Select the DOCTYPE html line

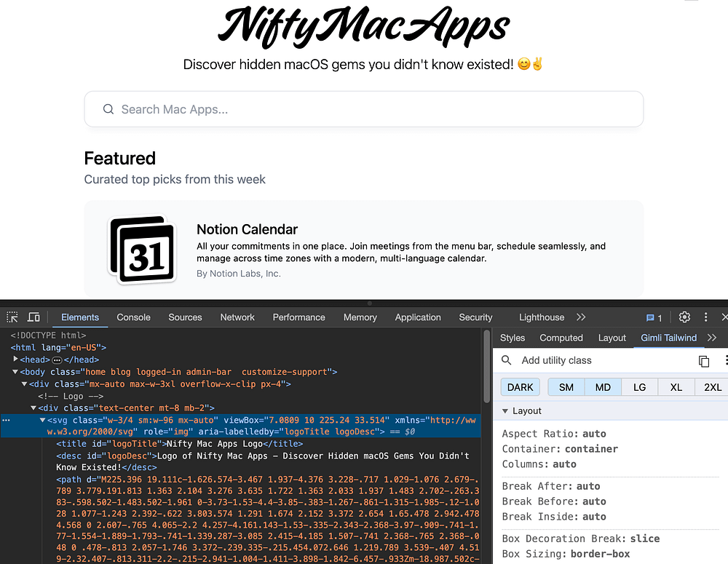(x=48, y=335)
